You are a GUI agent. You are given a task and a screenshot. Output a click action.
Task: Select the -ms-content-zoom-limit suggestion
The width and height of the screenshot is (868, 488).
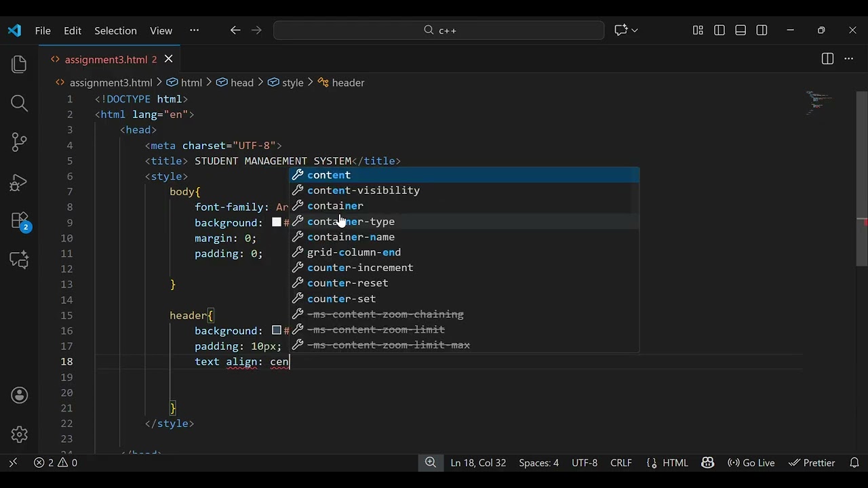465,329
